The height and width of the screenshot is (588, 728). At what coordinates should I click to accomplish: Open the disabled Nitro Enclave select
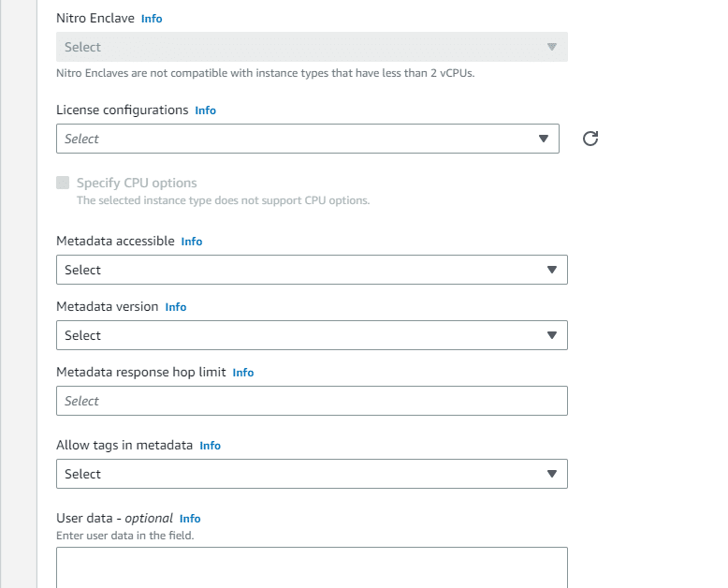click(312, 47)
